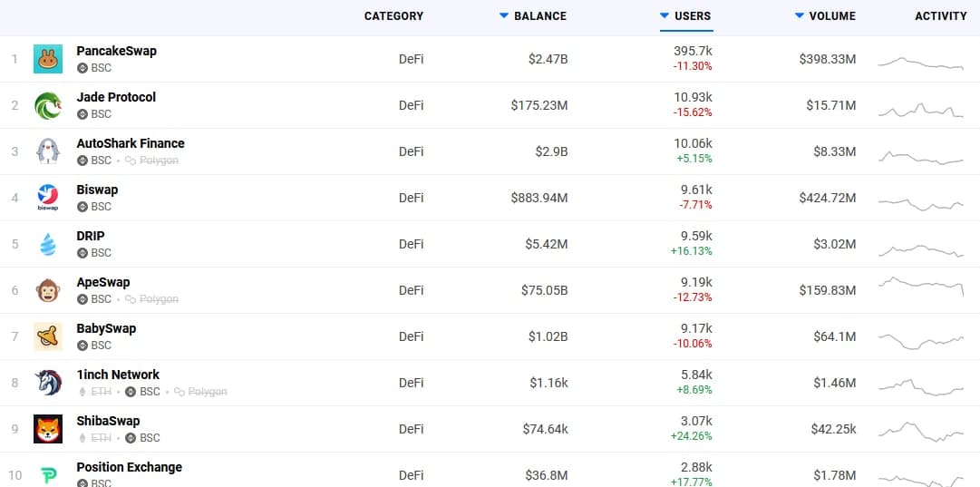Click Position Exchange balance $36.8M
The width and height of the screenshot is (980, 487).
(546, 476)
